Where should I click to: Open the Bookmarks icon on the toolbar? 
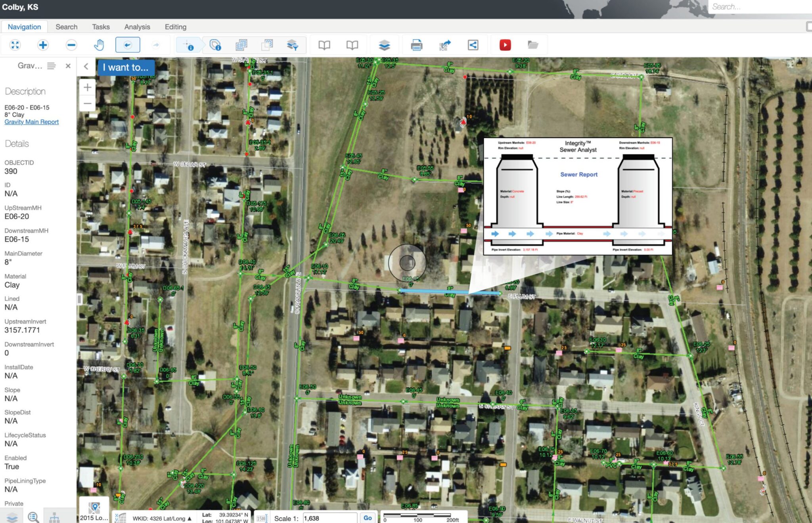(323, 45)
